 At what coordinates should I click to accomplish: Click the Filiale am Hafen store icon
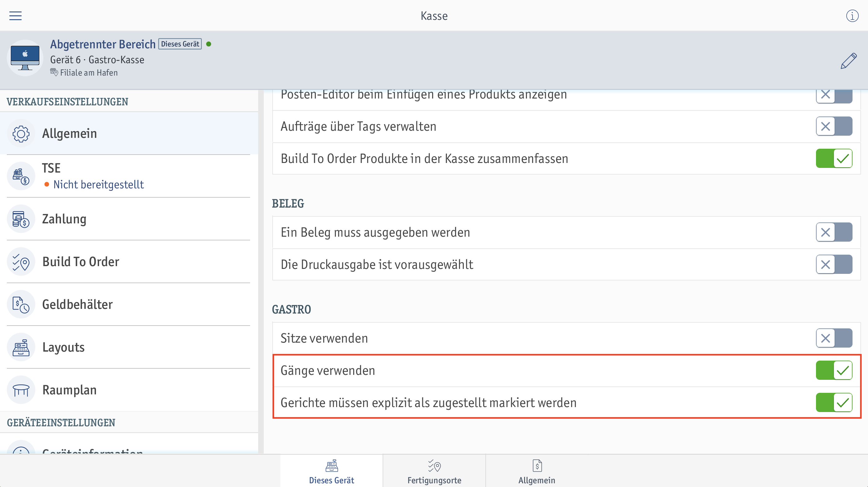click(x=54, y=72)
